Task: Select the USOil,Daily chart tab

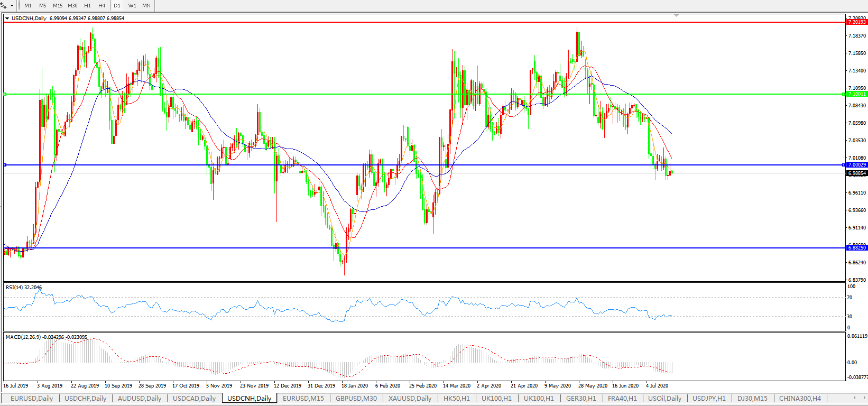Action: pos(664,399)
